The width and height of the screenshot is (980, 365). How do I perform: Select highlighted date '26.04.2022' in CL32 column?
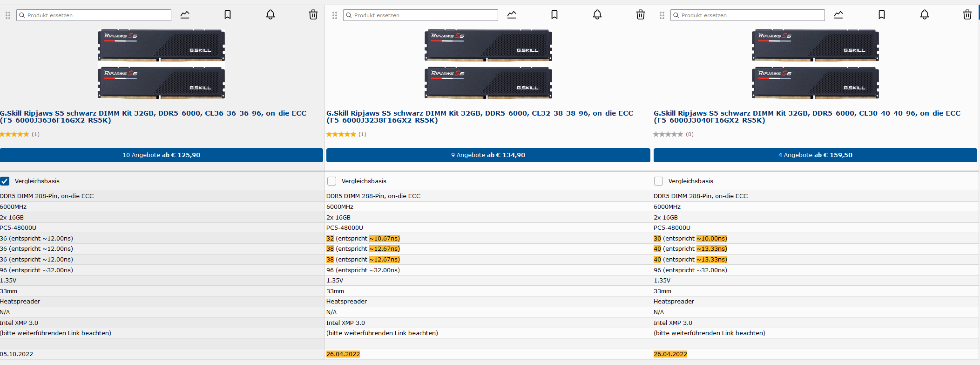pos(343,354)
